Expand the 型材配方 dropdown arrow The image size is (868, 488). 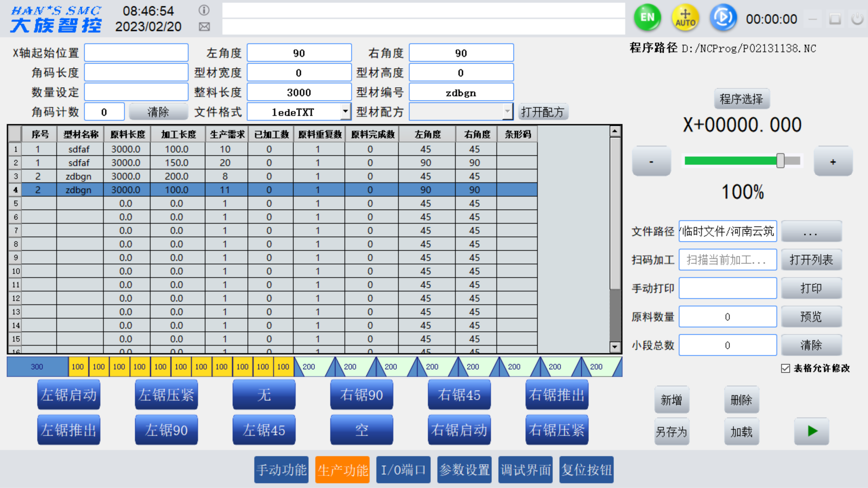[507, 111]
